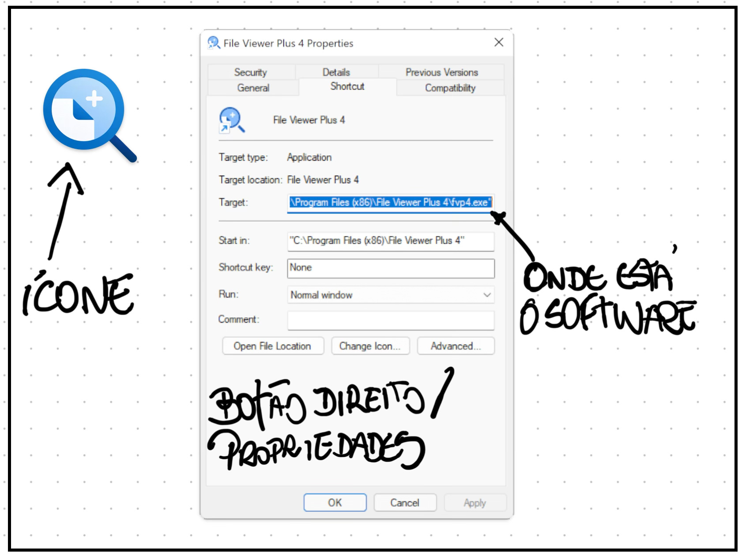The width and height of the screenshot is (742, 560).
Task: Open the Details tab
Action: [x=336, y=72]
